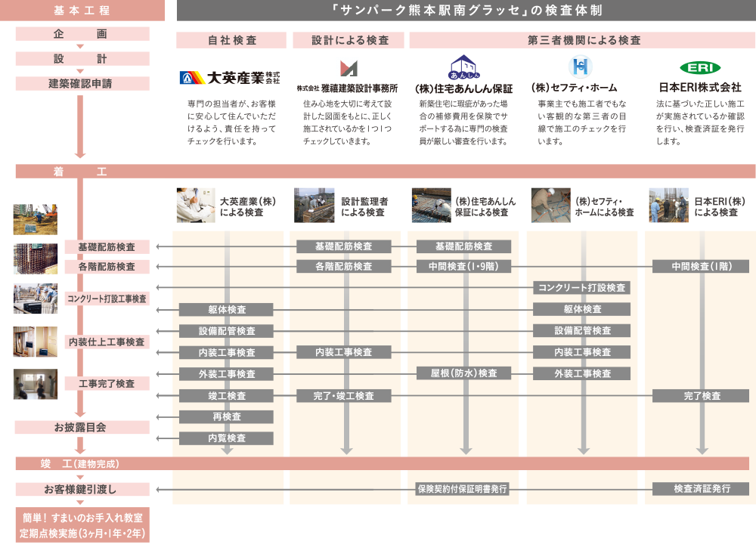Viewport: 756px width, 551px height.
Task: Click 内装工事検査 in the セフティ・ホーム column
Action: [582, 352]
